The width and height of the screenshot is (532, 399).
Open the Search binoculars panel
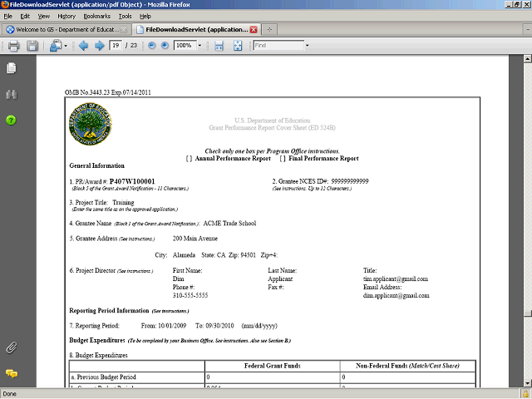click(x=12, y=94)
